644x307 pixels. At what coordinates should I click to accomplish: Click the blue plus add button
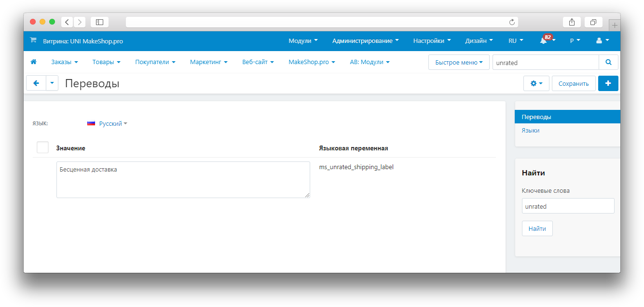pyautogui.click(x=608, y=83)
